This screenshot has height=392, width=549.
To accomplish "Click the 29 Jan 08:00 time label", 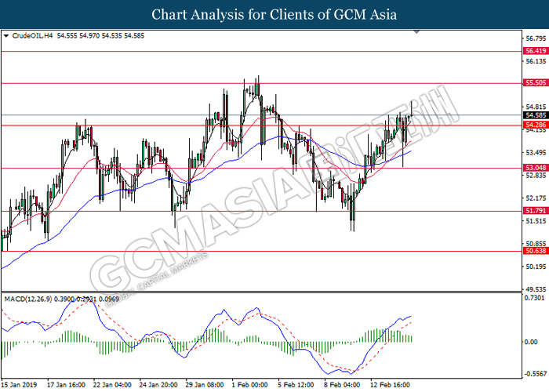I will point(205,385).
